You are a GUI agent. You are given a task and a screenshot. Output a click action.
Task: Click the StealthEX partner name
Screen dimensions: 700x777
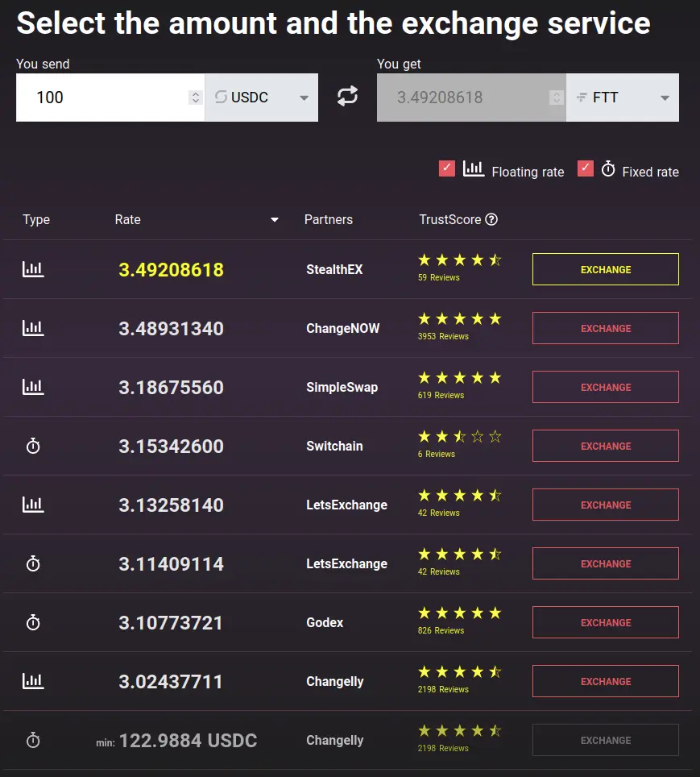click(x=334, y=269)
